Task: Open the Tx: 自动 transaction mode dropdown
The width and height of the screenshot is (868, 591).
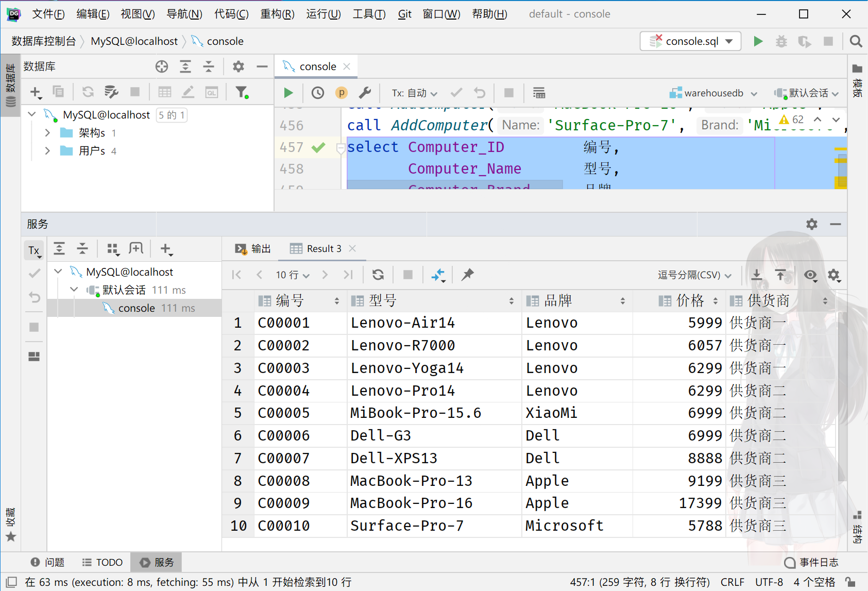Action: pyautogui.click(x=414, y=93)
